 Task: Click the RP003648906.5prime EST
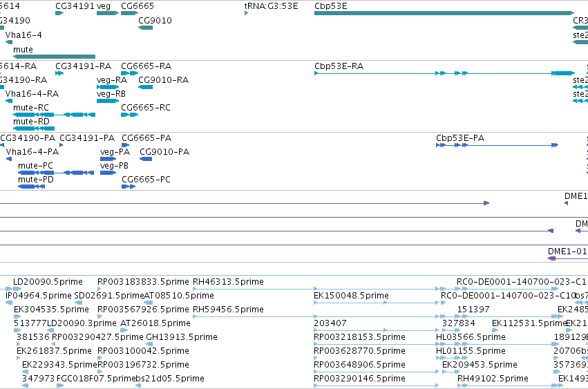[376, 372]
